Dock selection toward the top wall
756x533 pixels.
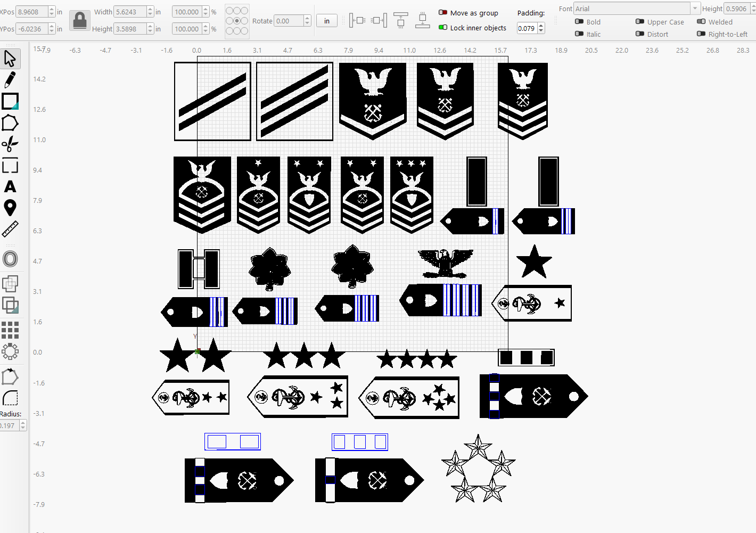[401, 20]
